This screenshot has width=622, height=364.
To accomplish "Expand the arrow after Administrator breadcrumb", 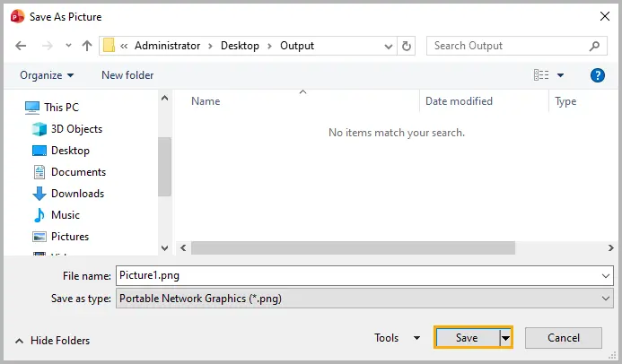I will [210, 47].
